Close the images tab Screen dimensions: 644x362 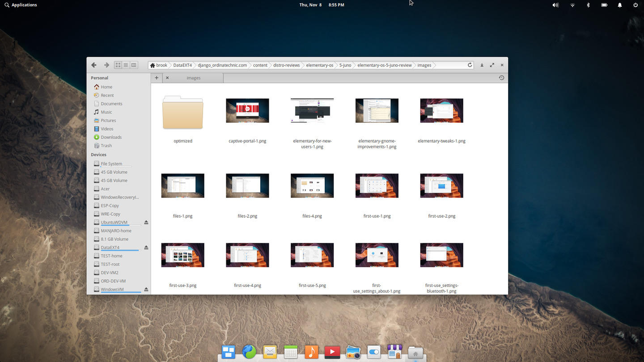(x=167, y=78)
